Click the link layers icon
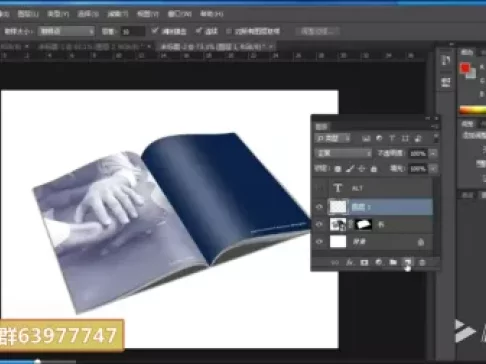 tap(335, 263)
